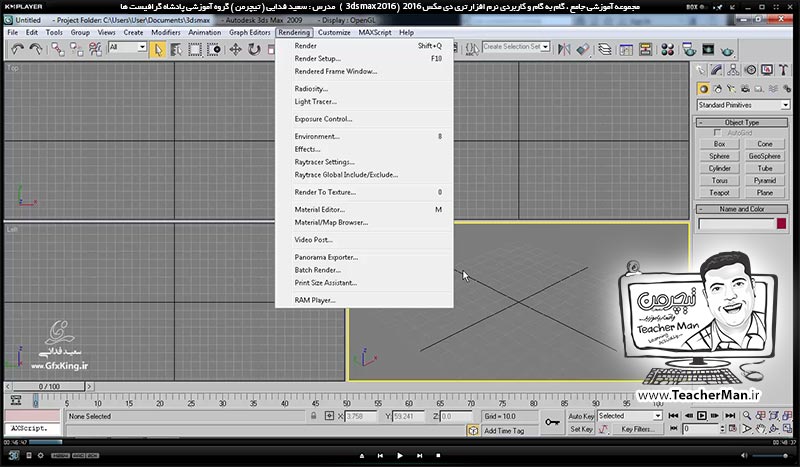The image size is (800, 467).
Task: Open the Modifiers menu
Action: [166, 32]
